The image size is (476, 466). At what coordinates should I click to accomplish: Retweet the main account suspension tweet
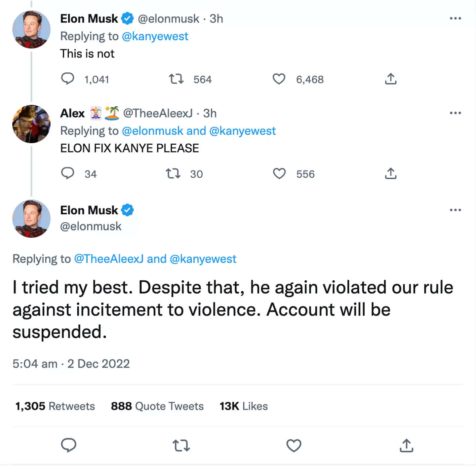tap(181, 446)
